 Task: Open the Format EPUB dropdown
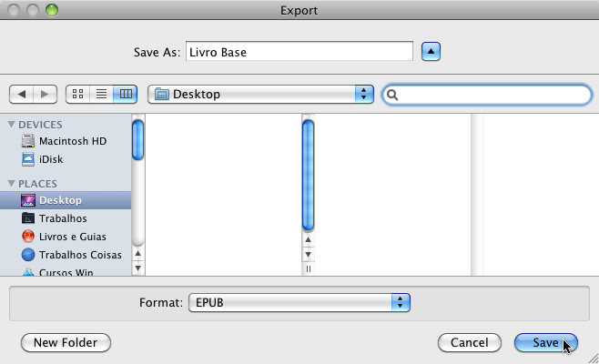point(299,302)
